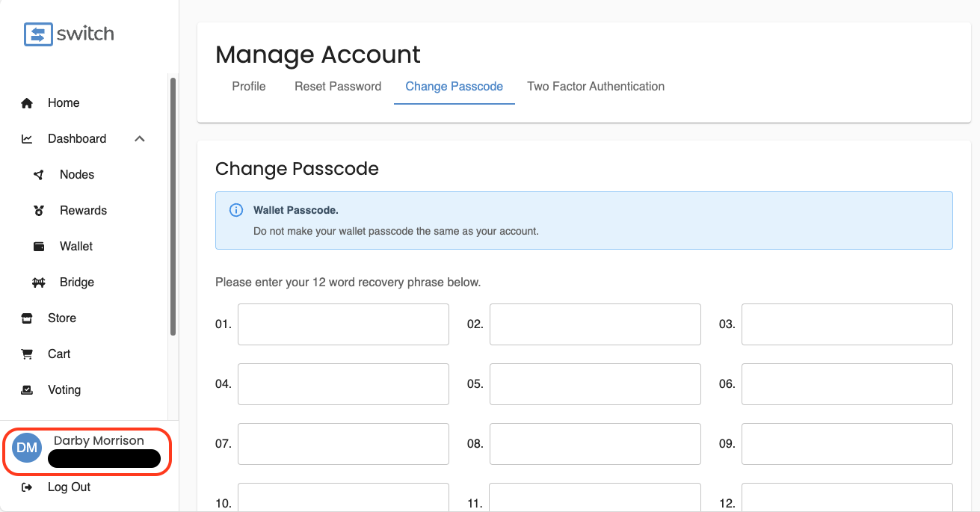Image resolution: width=980 pixels, height=512 pixels.
Task: Open Dashboard menu item
Action: (x=77, y=139)
